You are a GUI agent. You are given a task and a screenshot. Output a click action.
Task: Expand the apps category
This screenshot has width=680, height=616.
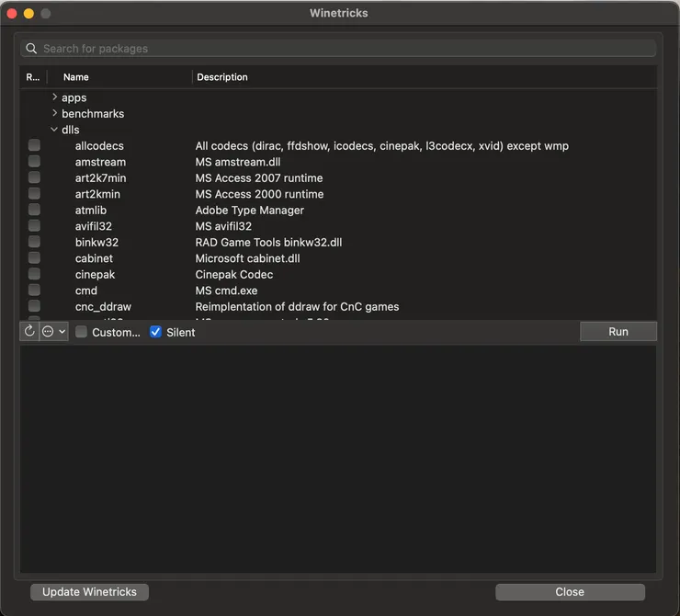tap(54, 97)
